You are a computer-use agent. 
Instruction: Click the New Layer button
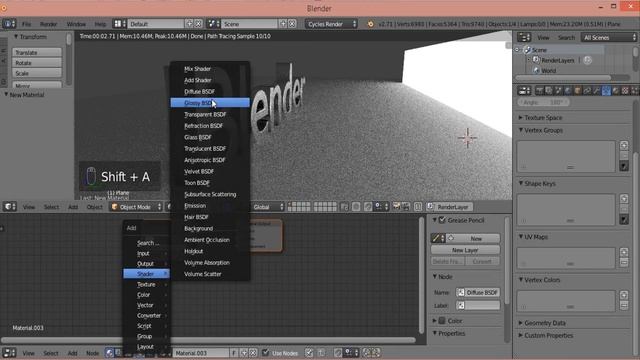point(465,250)
